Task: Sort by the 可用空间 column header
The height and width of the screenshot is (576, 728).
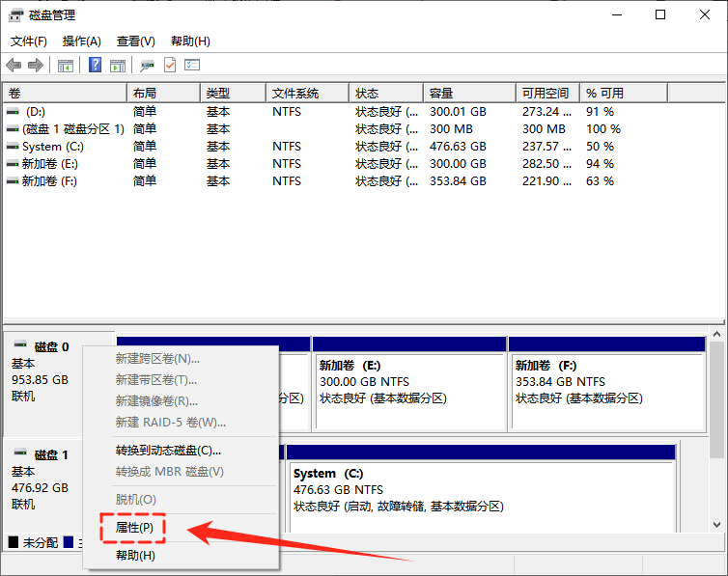Action: 545,94
